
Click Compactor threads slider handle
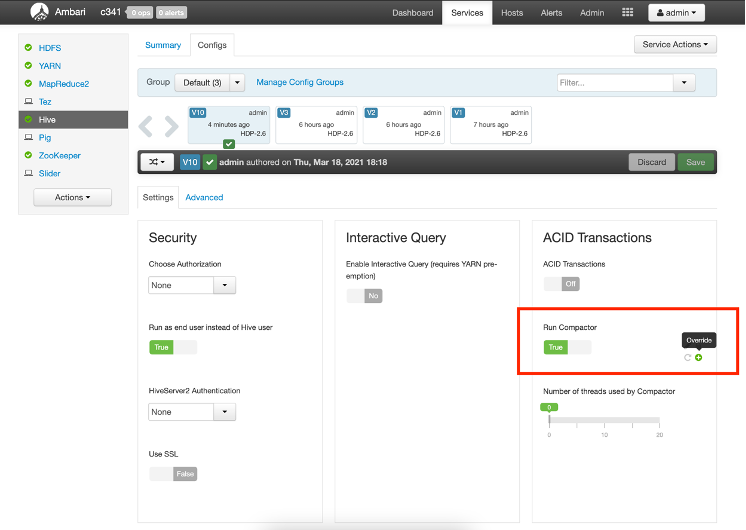tap(549, 408)
